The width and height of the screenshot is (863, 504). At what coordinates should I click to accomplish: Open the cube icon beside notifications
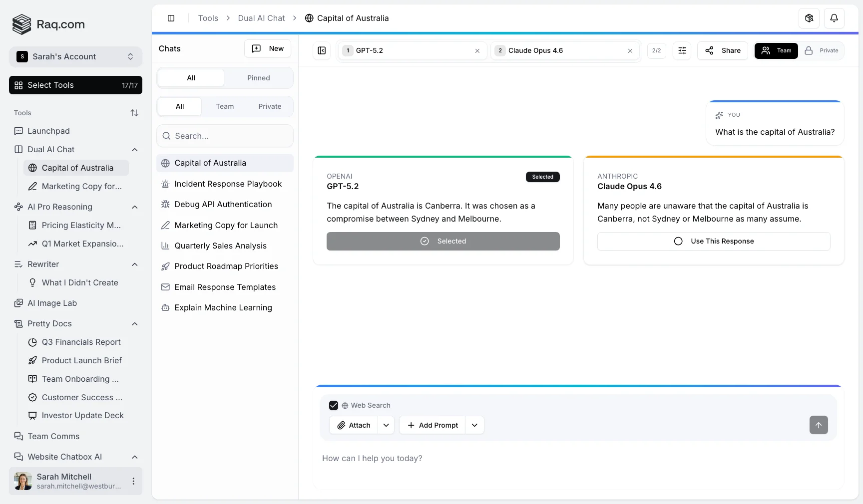coord(809,18)
